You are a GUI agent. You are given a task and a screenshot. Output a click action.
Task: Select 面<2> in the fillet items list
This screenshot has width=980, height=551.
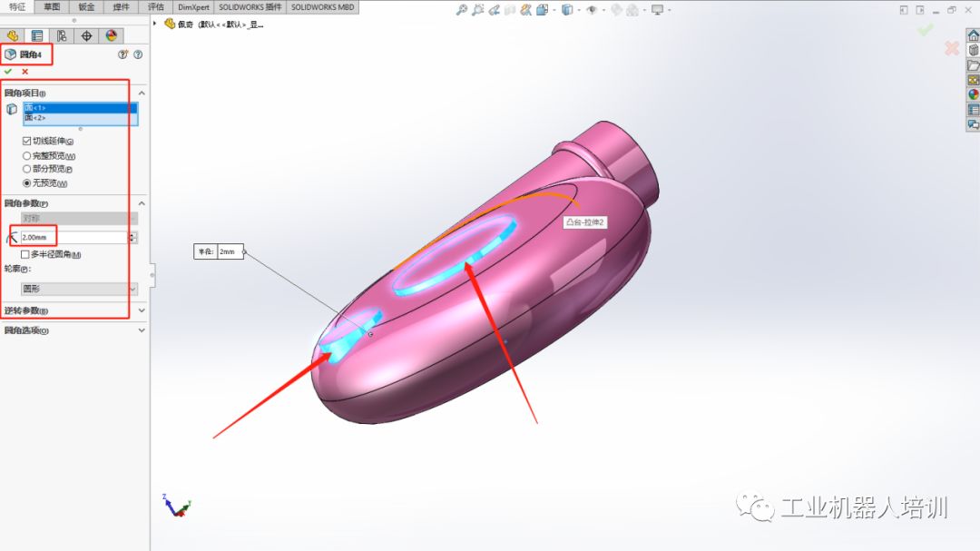pyautogui.click(x=80, y=118)
